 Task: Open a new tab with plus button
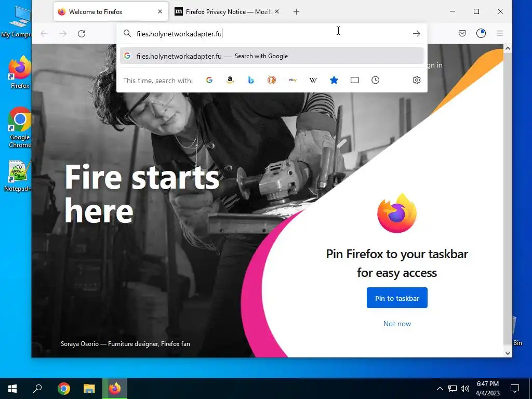tap(296, 12)
